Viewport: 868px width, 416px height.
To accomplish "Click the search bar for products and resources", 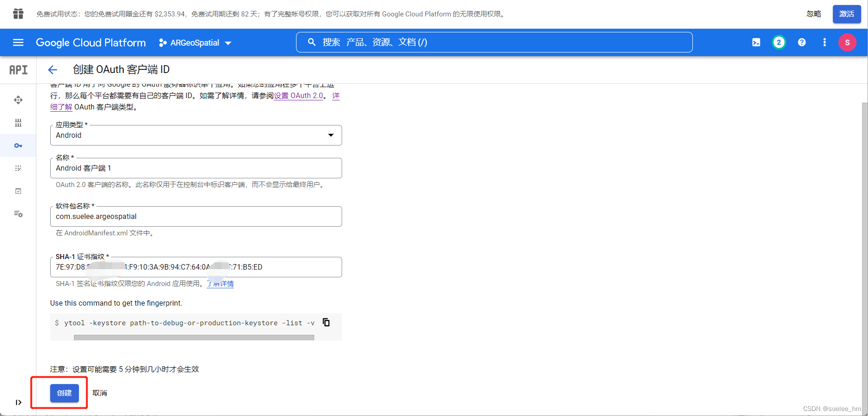I will [x=494, y=42].
